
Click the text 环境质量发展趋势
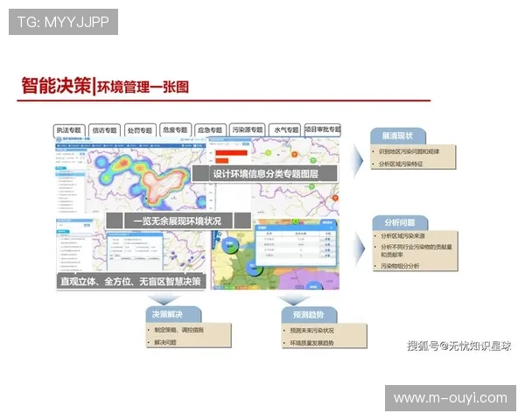coord(312,343)
